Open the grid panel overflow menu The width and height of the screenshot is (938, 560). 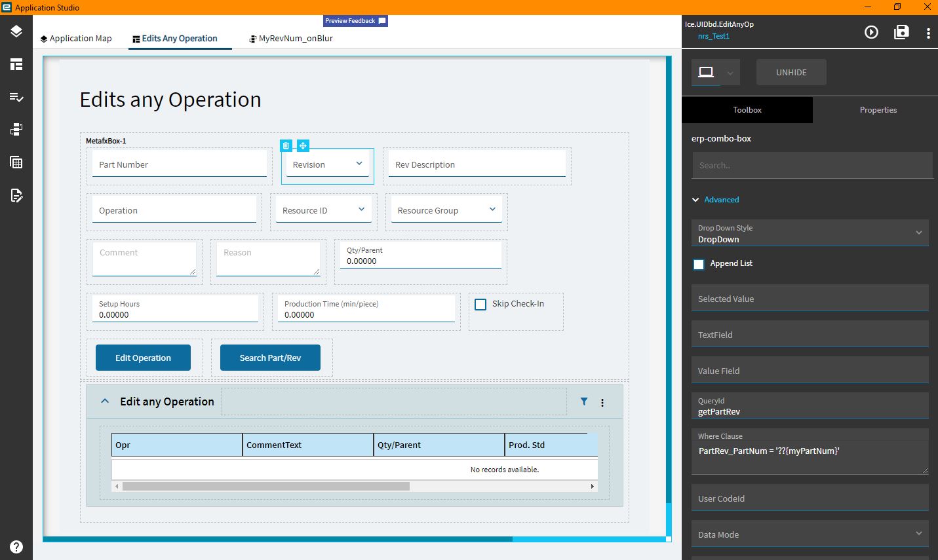click(602, 403)
